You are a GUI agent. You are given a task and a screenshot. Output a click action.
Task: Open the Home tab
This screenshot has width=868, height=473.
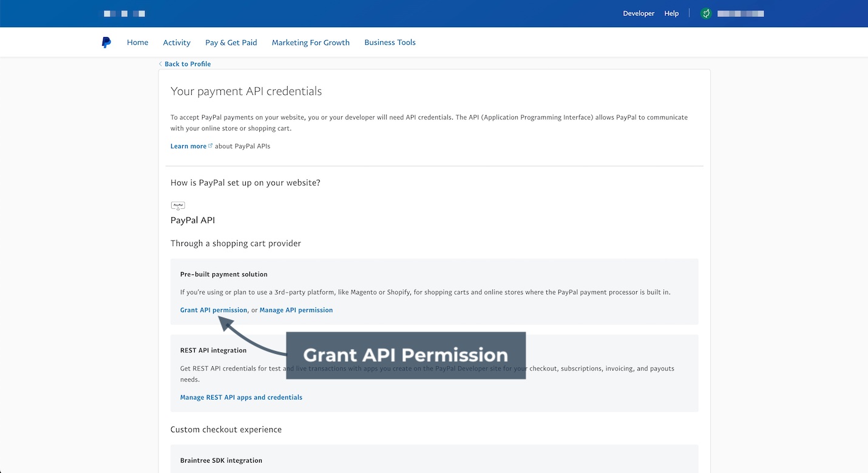138,43
